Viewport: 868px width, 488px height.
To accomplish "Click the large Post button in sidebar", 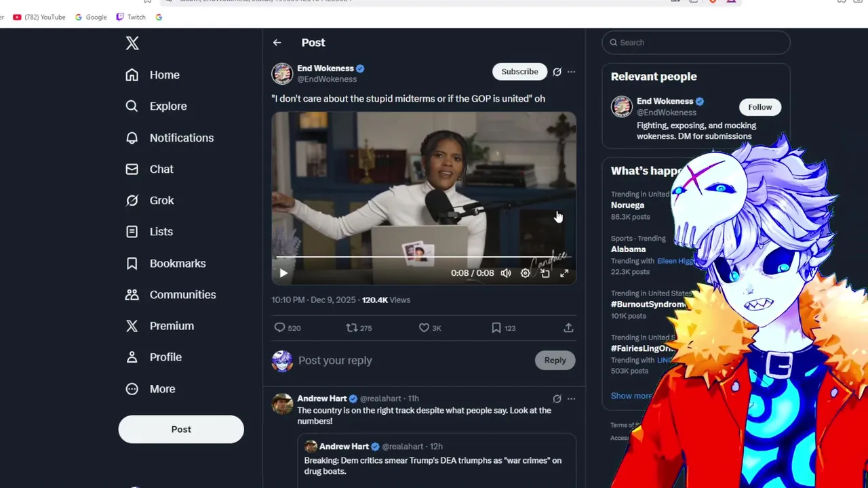I will click(181, 429).
